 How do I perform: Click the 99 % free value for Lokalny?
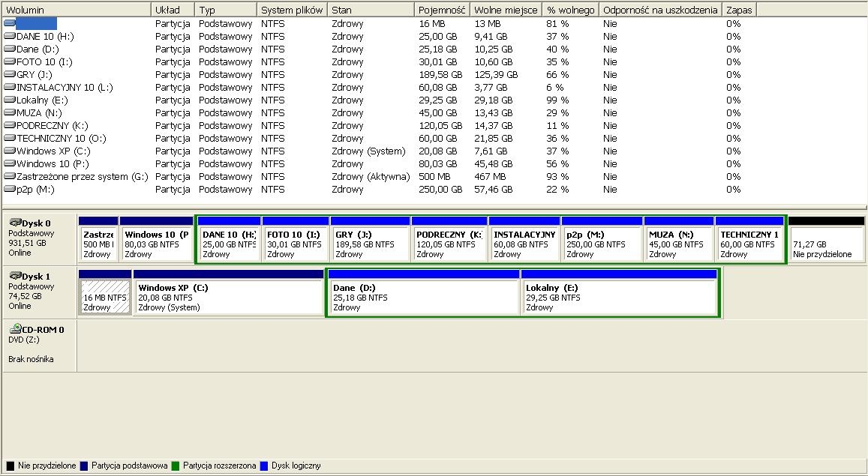(558, 100)
